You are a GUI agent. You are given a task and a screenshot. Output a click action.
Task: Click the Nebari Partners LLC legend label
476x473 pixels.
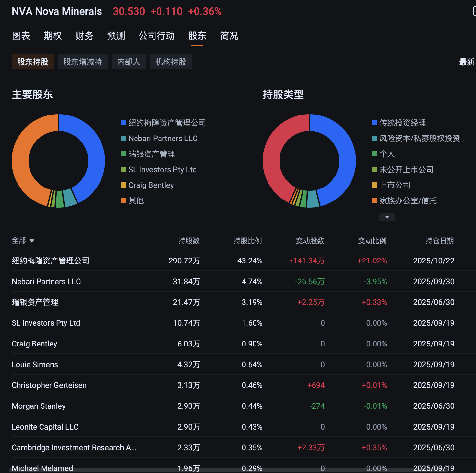pos(163,138)
